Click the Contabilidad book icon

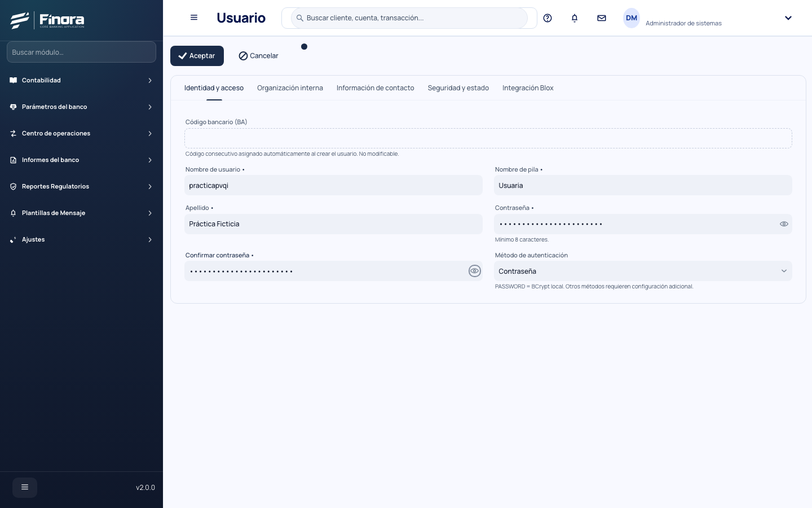14,80
